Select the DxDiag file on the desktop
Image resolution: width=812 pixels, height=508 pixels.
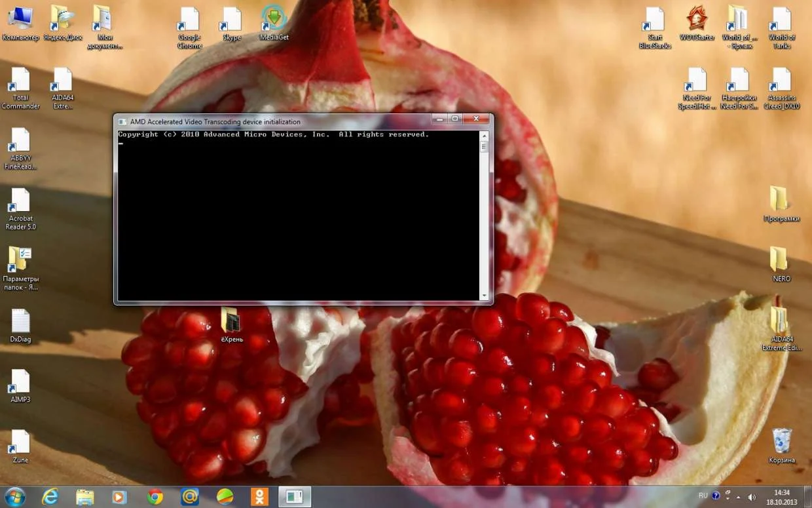(x=20, y=325)
